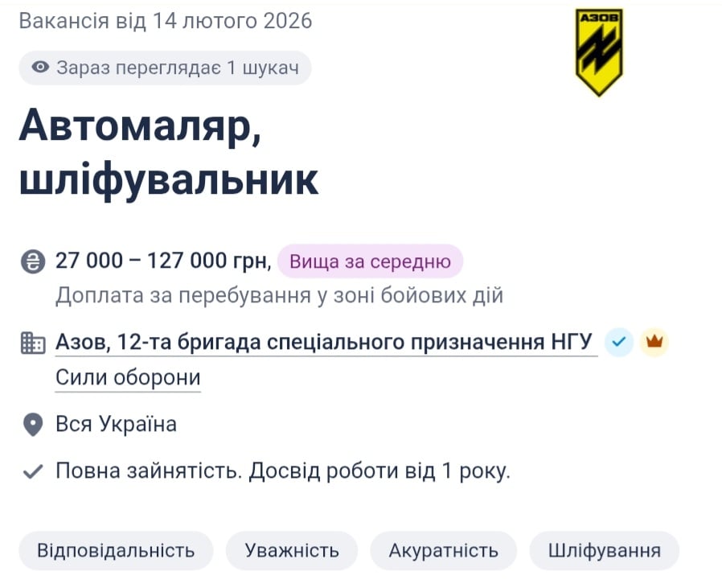Click the Вся Україна location text
The height and width of the screenshot is (588, 722).
[x=116, y=424]
